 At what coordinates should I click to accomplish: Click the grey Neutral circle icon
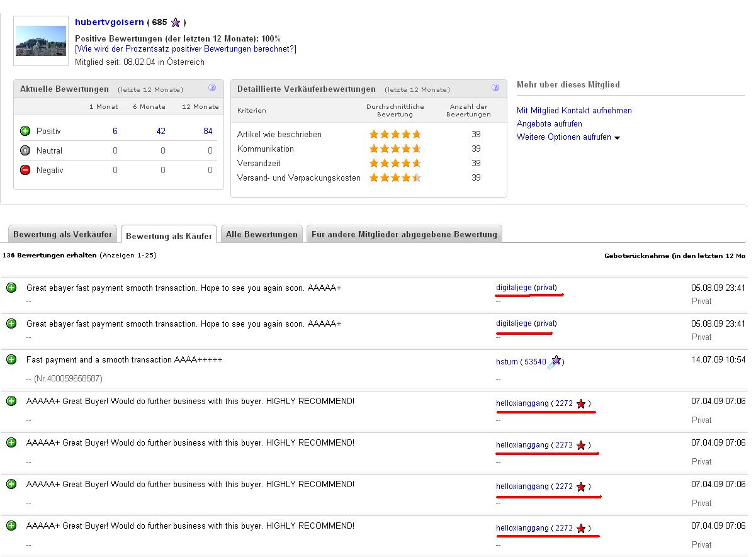pyautogui.click(x=25, y=150)
